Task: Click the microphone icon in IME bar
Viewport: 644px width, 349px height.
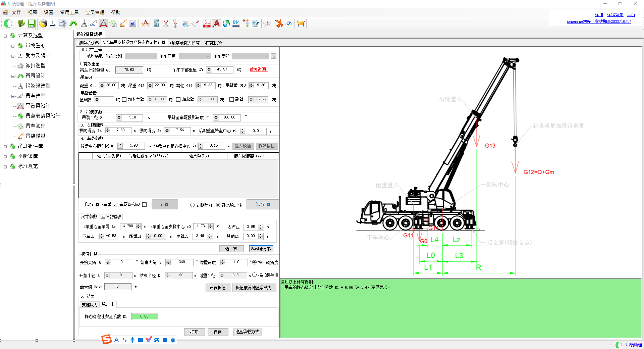Action: pyautogui.click(x=132, y=340)
